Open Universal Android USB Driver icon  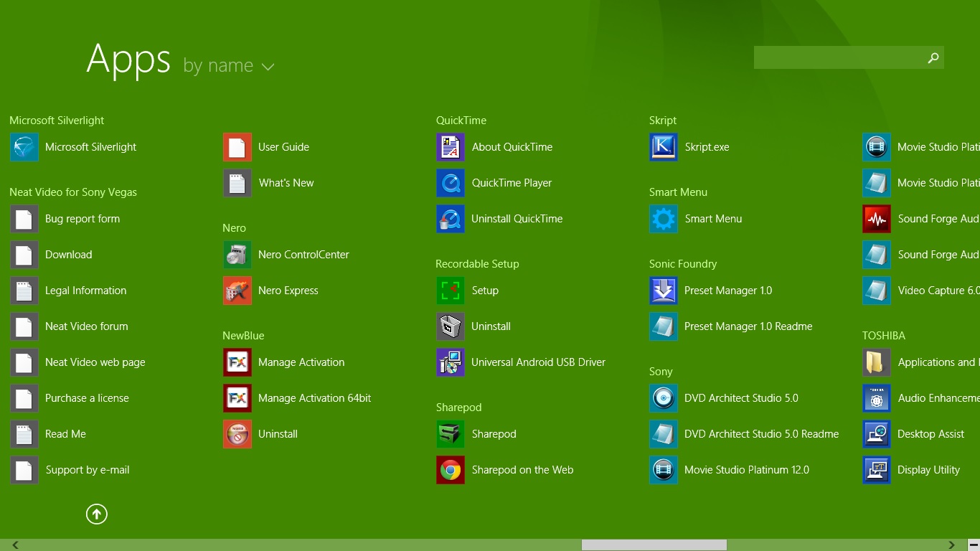click(x=451, y=362)
